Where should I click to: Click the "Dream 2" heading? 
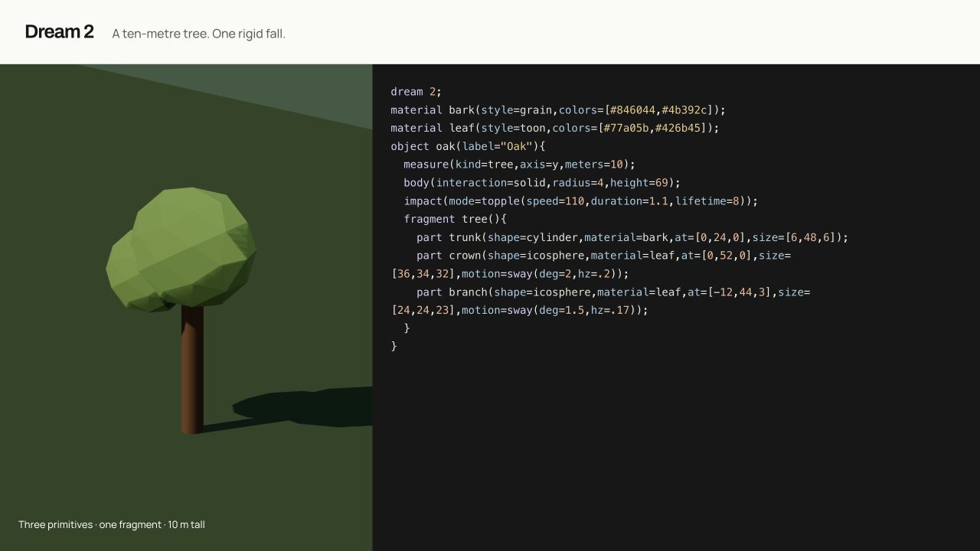pyautogui.click(x=59, y=32)
